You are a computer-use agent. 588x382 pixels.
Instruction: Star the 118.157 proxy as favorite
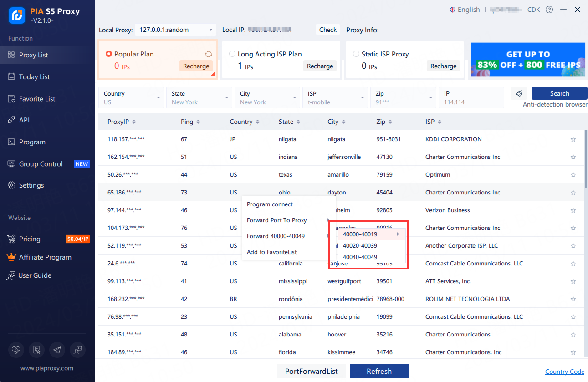tap(573, 139)
